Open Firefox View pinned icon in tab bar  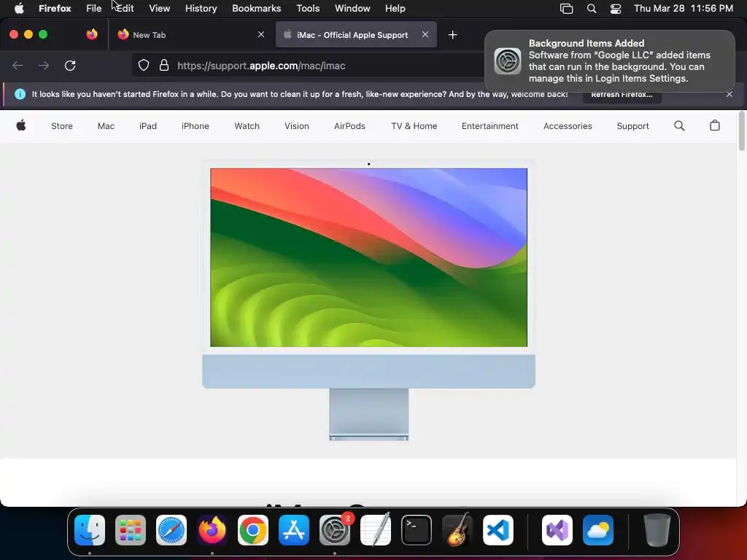click(x=92, y=34)
